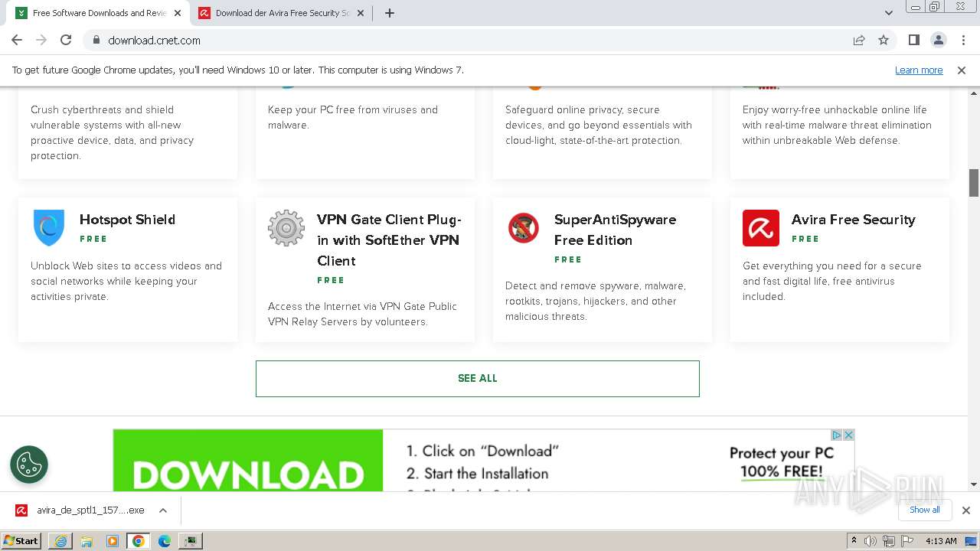Open Internet Explorer from the taskbar
The width and height of the screenshot is (980, 551).
[60, 541]
